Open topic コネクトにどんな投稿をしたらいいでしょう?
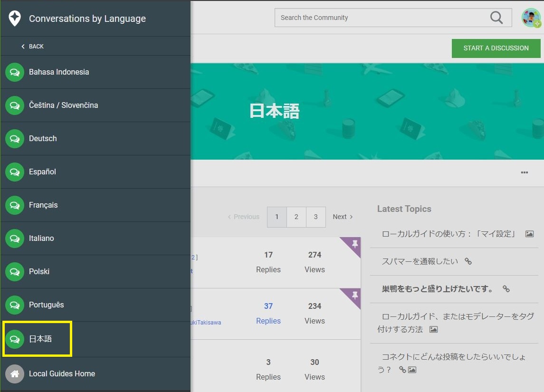The height and width of the screenshot is (392, 544). tap(451, 363)
